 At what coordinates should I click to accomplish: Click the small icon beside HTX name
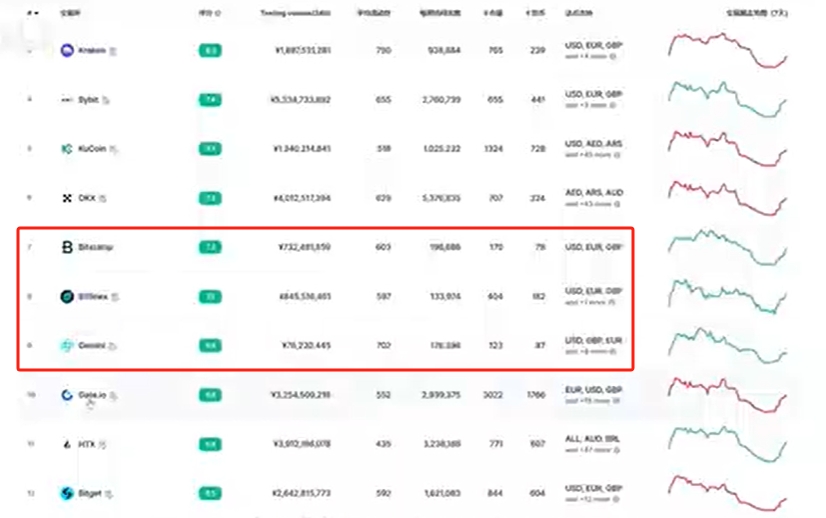103,445
